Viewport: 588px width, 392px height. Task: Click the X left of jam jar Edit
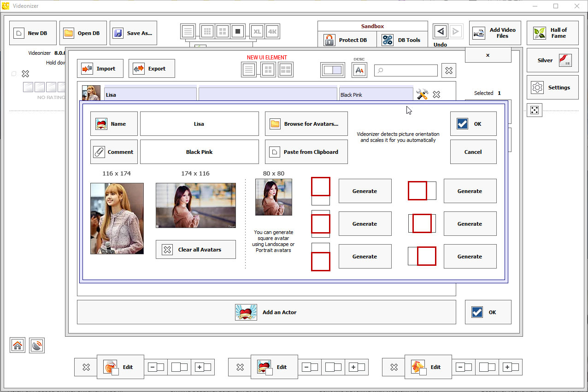click(86, 367)
